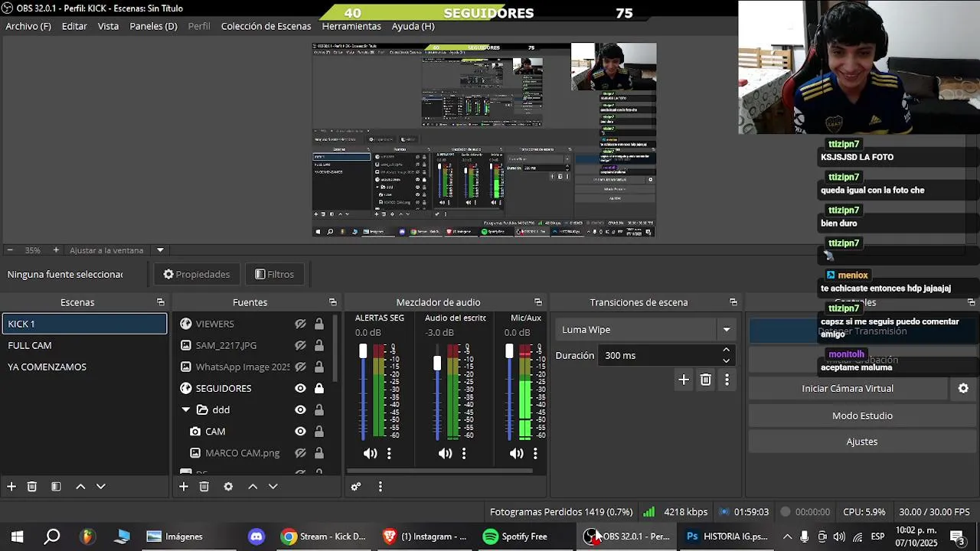980x551 pixels.
Task: Mute the ALERTAS SEG audio channel
Action: tap(371, 454)
